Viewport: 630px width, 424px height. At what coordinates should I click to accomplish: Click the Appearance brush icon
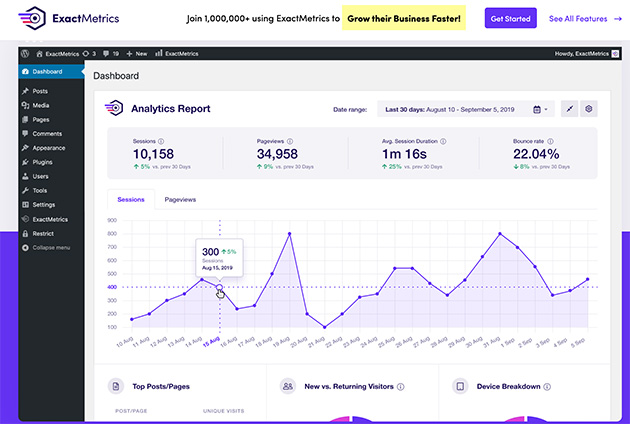pyautogui.click(x=25, y=148)
